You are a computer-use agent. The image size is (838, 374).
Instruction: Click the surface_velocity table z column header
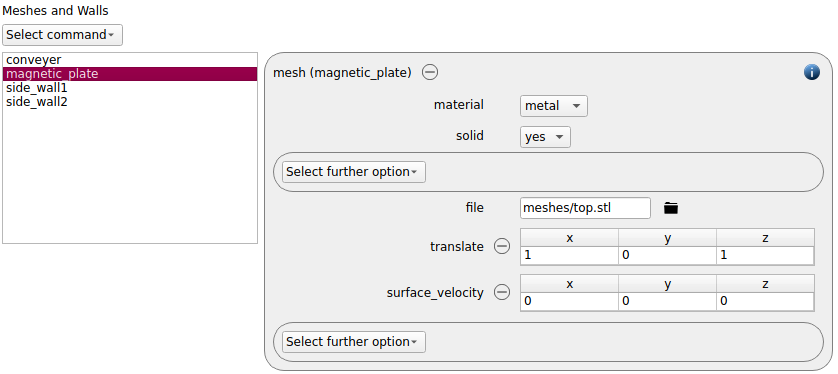pyautogui.click(x=765, y=284)
